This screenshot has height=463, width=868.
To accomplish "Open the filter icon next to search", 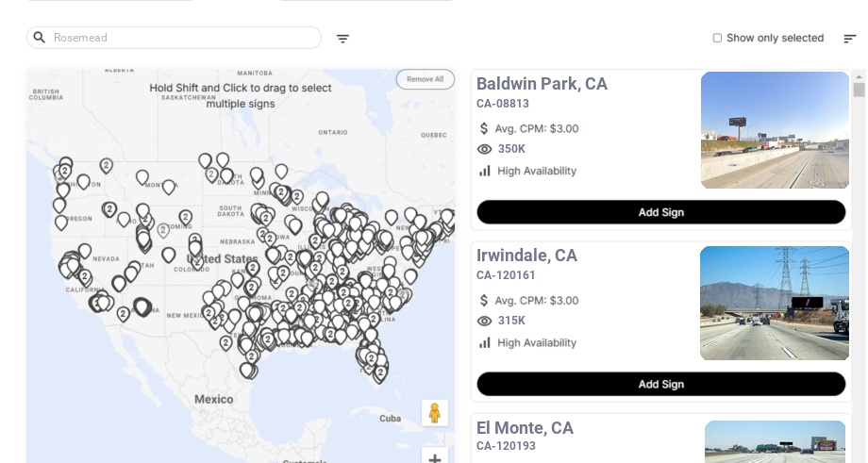I will 342,39.
